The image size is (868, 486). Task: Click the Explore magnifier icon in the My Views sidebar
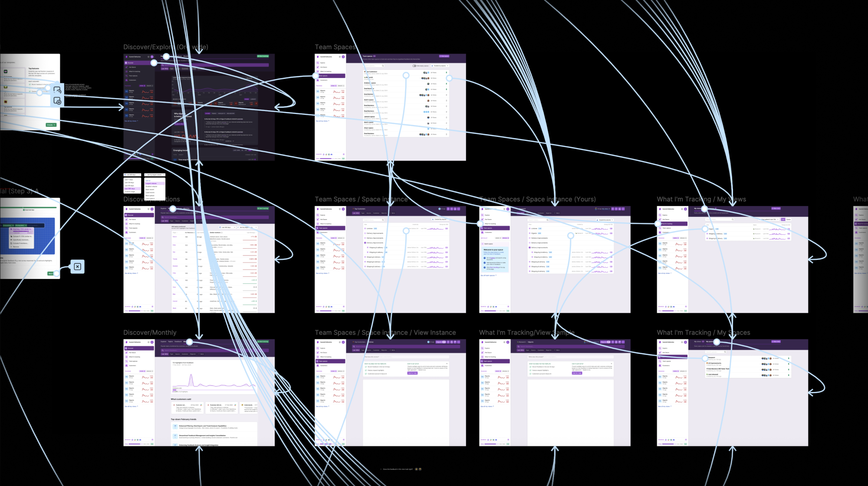[x=660, y=215]
